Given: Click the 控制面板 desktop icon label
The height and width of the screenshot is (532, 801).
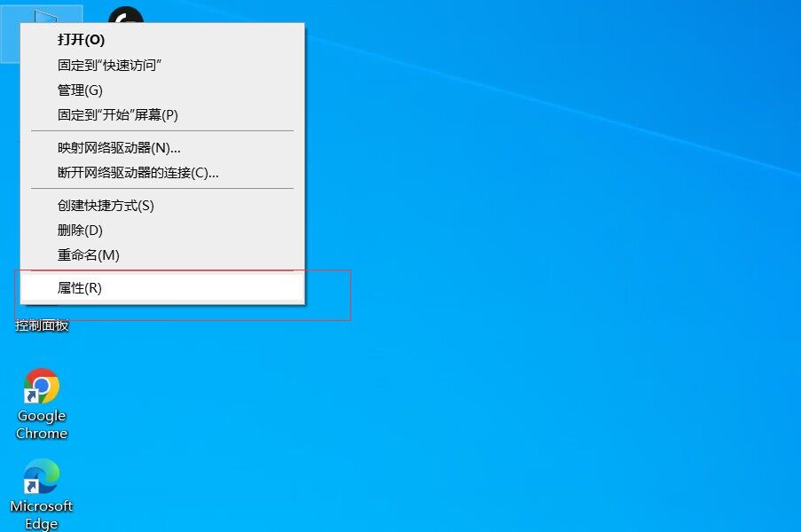Looking at the screenshot, I should [x=42, y=325].
